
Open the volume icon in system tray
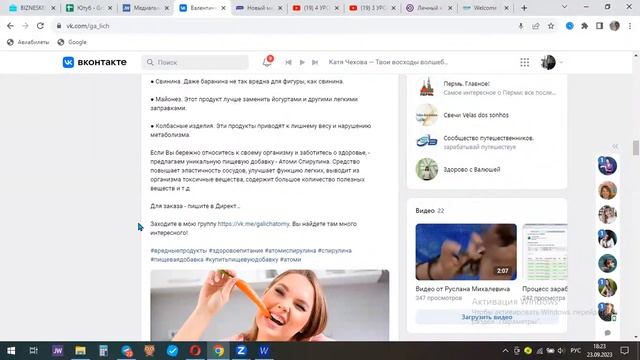[561, 351]
